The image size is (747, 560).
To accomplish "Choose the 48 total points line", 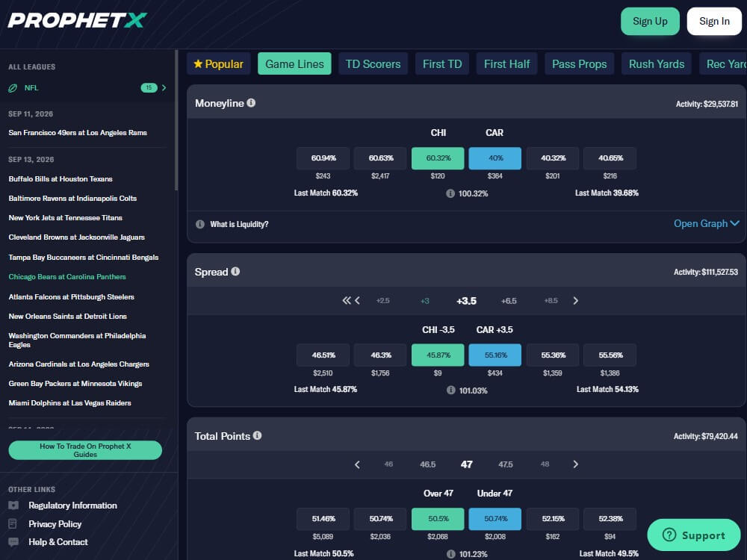I will point(545,464).
